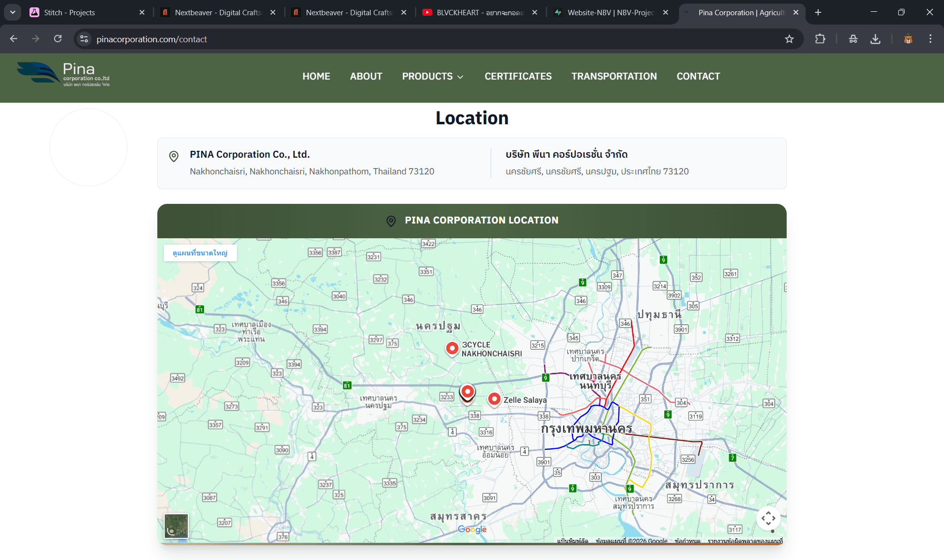The height and width of the screenshot is (560, 944).
Task: Click the 3CYCLE Nakhonchaisri map pin
Action: [x=452, y=348]
